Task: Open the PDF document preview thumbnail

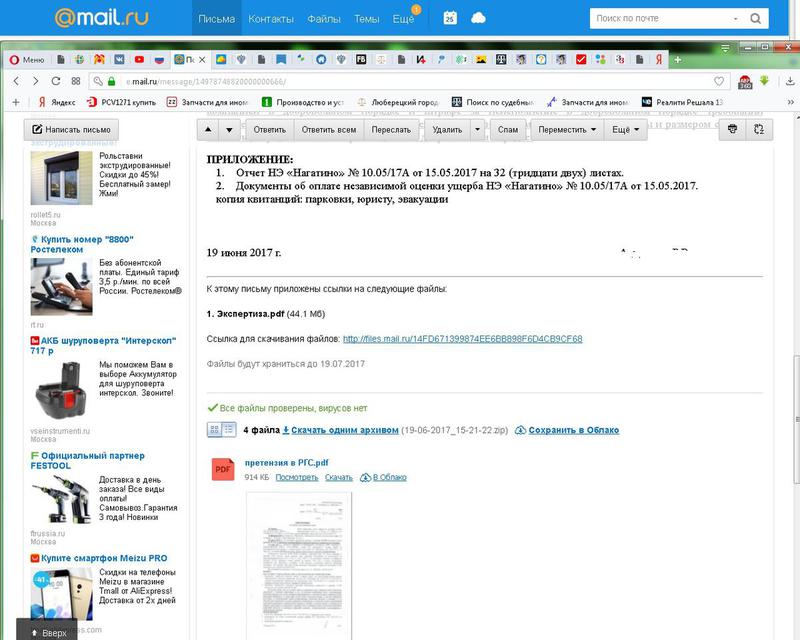Action: (299, 565)
